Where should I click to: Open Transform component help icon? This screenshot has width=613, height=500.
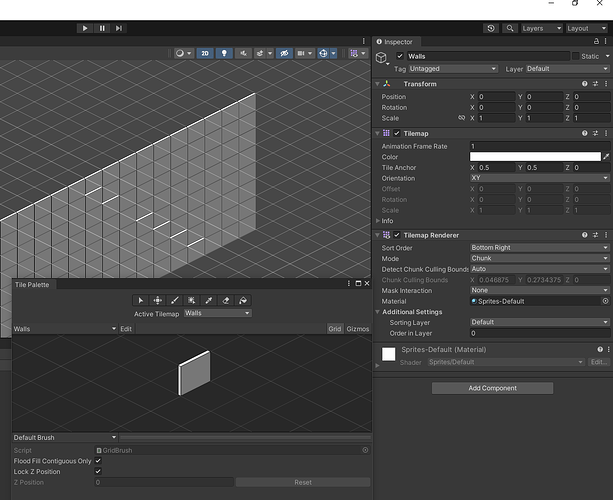coord(584,84)
